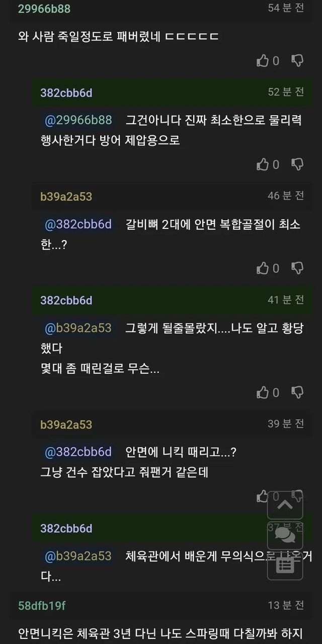Open the @29966b88 mention in first reply
This screenshot has width=322, height=644.
click(x=78, y=120)
